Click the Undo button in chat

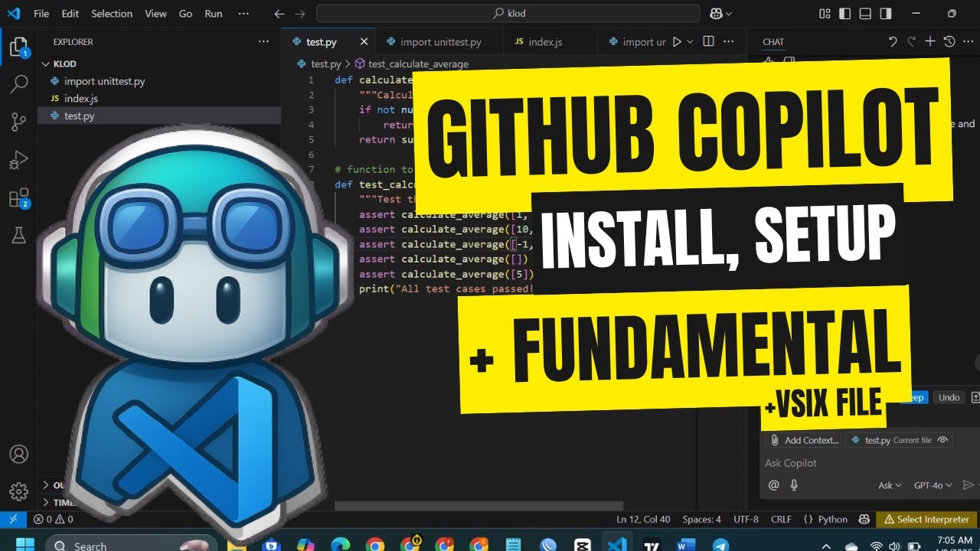tap(949, 397)
